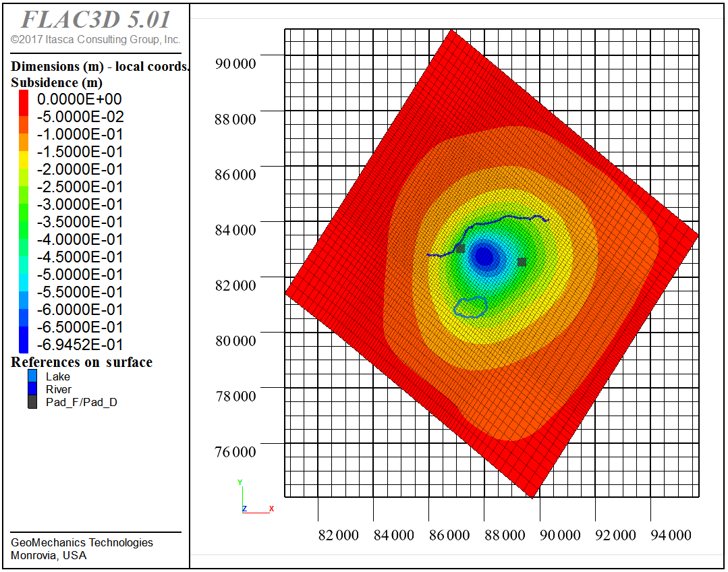
Task: Click the Subsidence (m) legend heading
Action: 57,83
